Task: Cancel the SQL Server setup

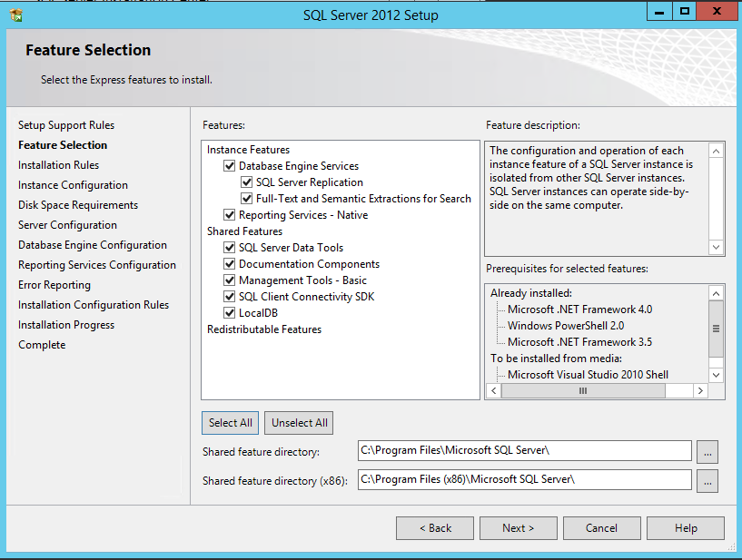Action: coord(602,528)
